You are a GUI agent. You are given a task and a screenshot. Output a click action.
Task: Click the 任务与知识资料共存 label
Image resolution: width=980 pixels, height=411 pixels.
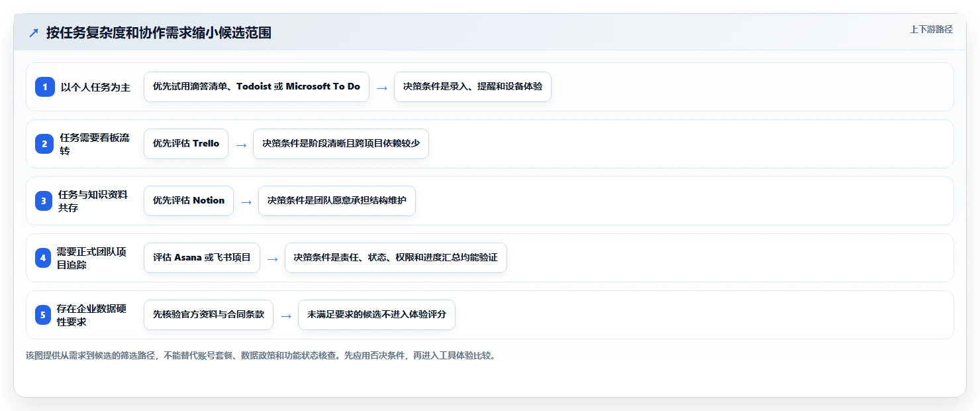click(x=93, y=201)
